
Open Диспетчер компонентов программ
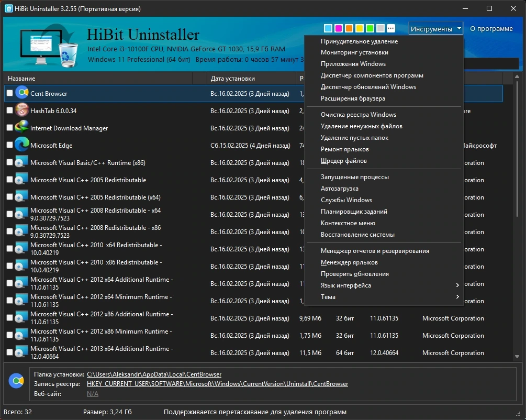384,75
